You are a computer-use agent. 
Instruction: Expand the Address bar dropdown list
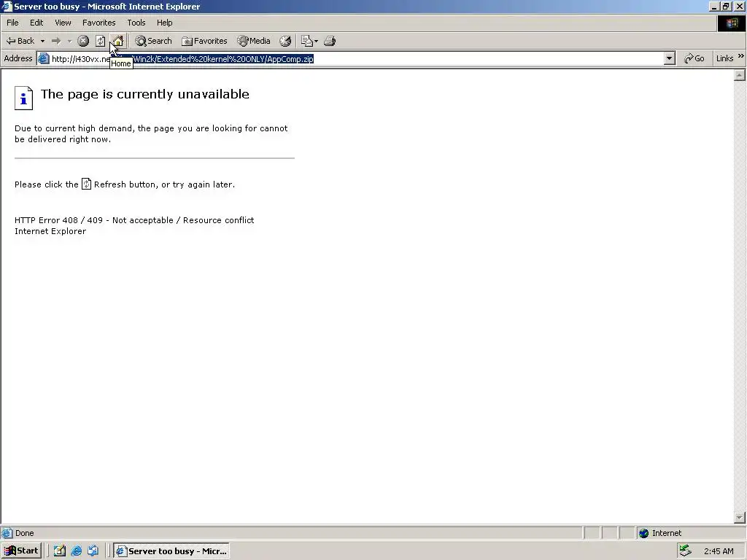670,58
